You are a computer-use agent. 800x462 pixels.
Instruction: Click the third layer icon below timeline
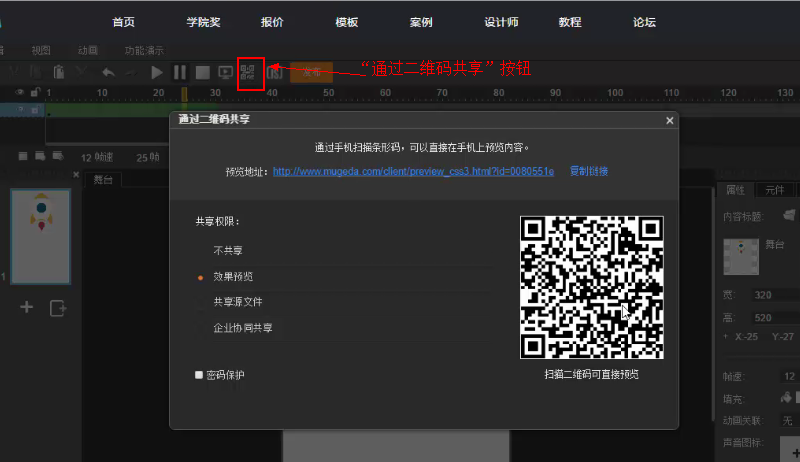coord(58,156)
